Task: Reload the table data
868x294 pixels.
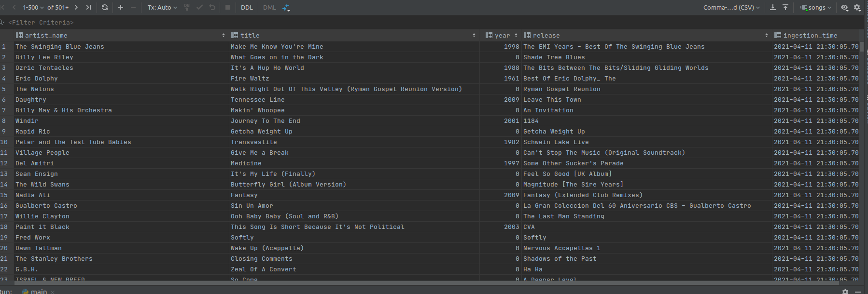Action: (105, 7)
